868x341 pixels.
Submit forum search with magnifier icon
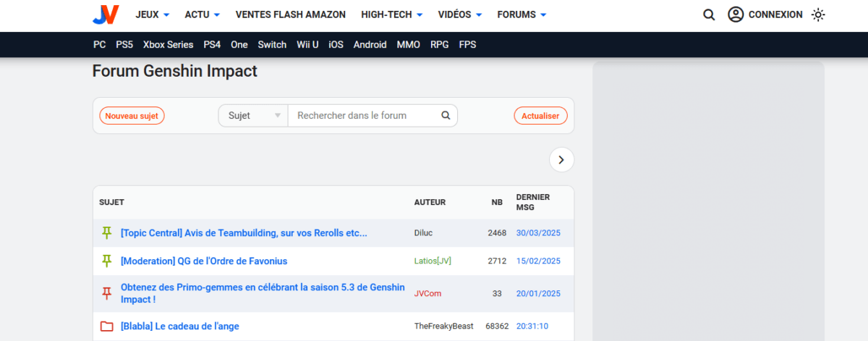(446, 115)
